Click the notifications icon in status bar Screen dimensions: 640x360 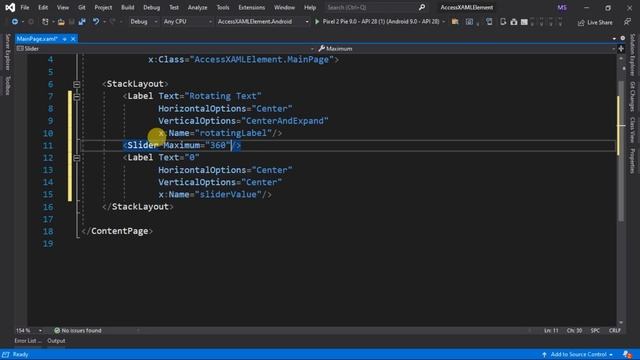tap(627, 355)
